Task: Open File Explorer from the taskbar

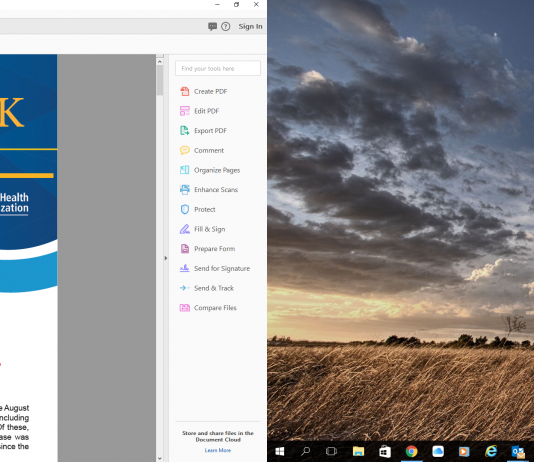Action: click(358, 451)
